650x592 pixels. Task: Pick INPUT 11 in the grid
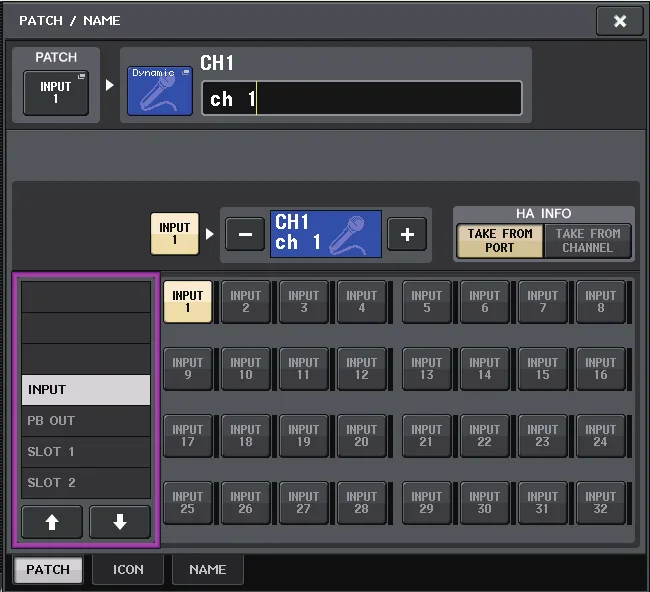(304, 369)
